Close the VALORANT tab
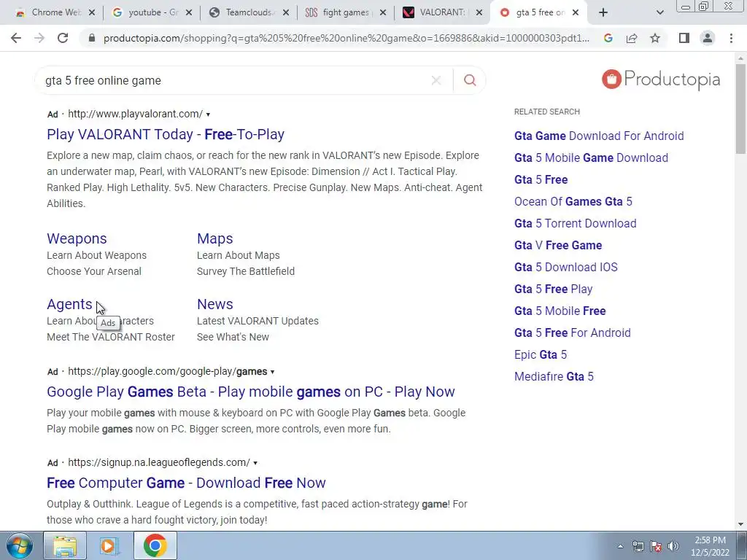 [x=479, y=12]
